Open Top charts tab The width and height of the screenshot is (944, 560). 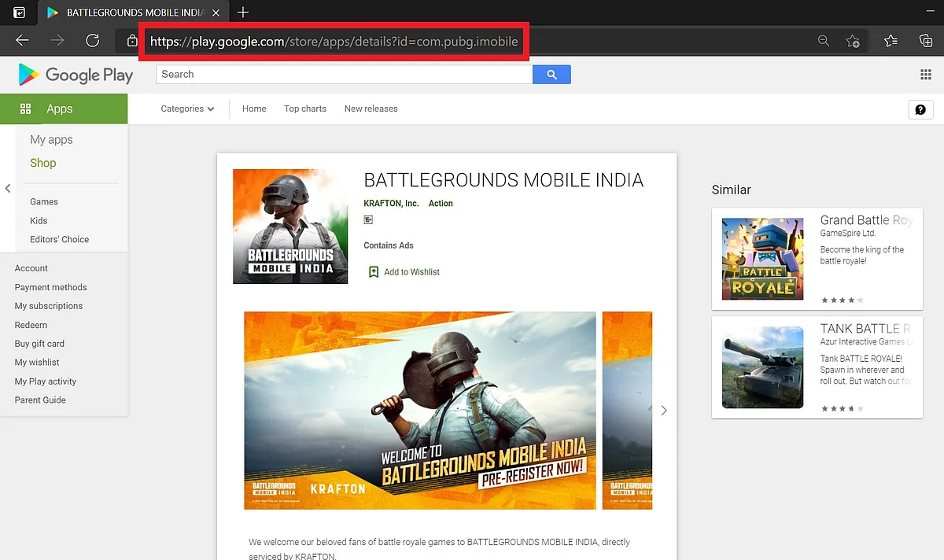pos(305,109)
